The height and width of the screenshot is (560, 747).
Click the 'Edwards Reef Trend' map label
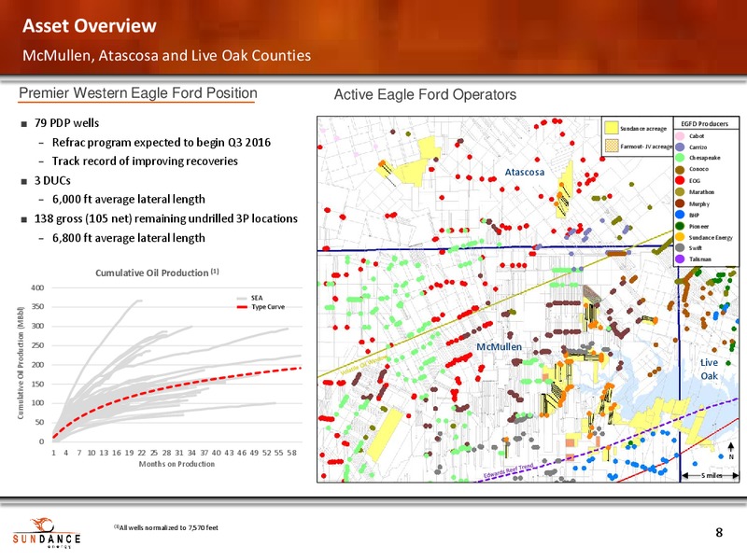(509, 471)
